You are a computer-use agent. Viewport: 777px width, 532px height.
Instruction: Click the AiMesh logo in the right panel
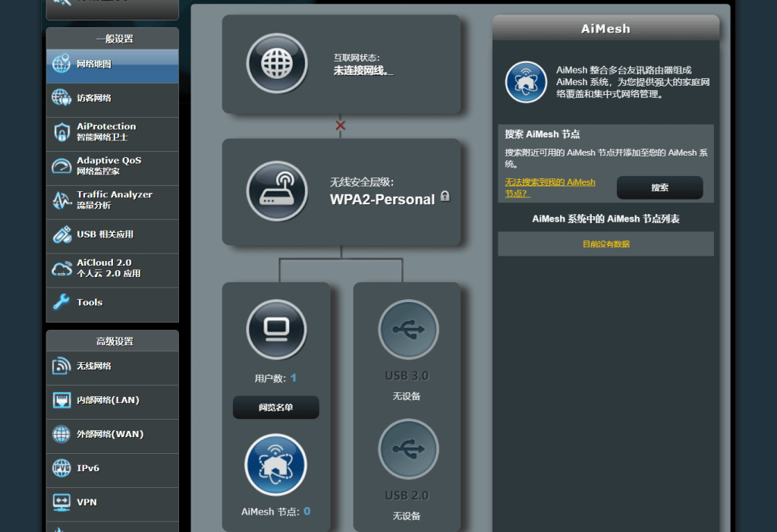pyautogui.click(x=526, y=82)
